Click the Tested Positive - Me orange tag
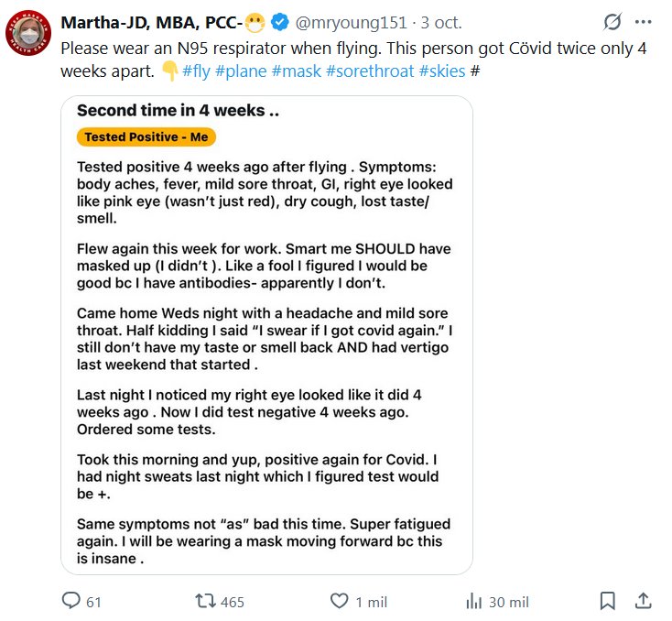Image resolution: width=672 pixels, height=621 pixels. click(x=146, y=137)
